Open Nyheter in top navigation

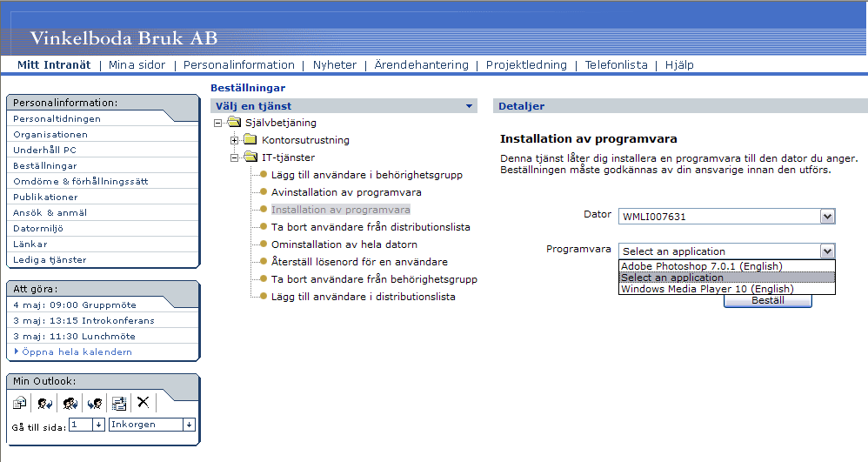[334, 64]
